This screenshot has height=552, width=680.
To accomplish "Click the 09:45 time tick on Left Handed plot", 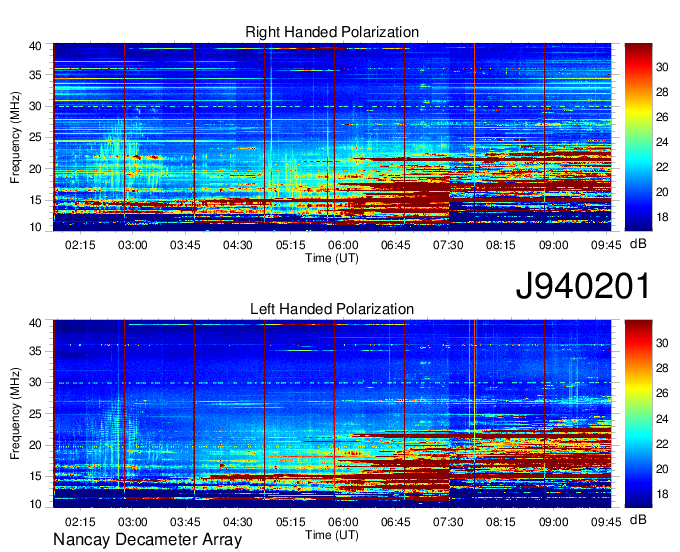I will coord(606,522).
